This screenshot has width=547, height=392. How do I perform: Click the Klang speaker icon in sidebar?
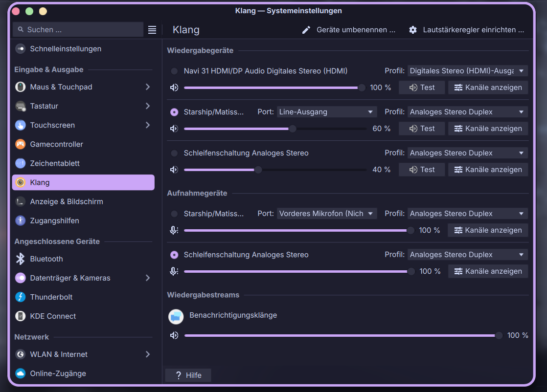coord(21,182)
